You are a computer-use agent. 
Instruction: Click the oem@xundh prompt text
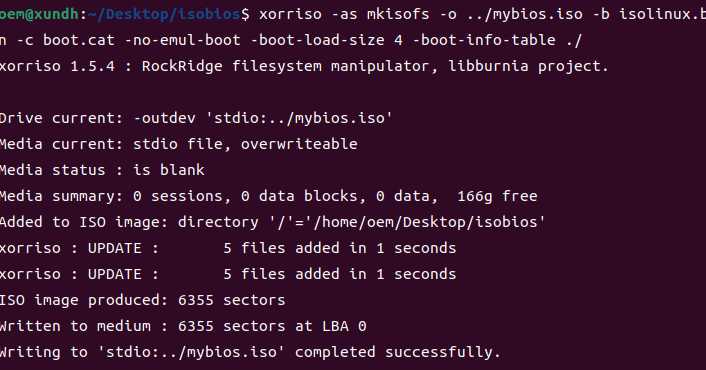coord(39,14)
